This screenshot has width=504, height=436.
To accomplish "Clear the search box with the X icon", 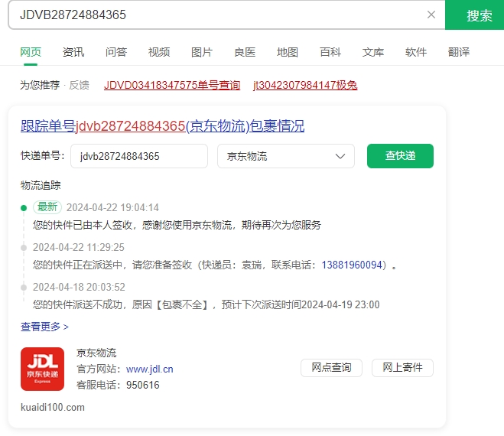I will [431, 15].
